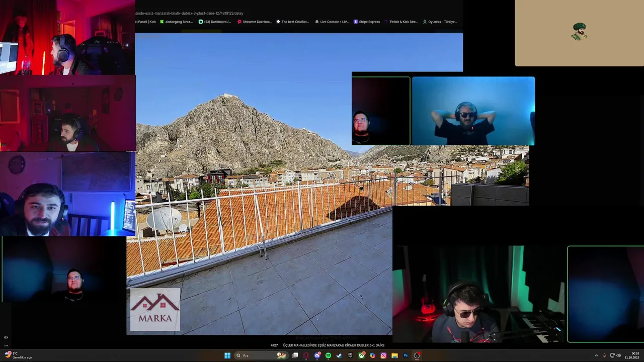Screen dimensions: 644x362
Task: Open the Opera GX browser taskbar icon
Action: click(306, 355)
